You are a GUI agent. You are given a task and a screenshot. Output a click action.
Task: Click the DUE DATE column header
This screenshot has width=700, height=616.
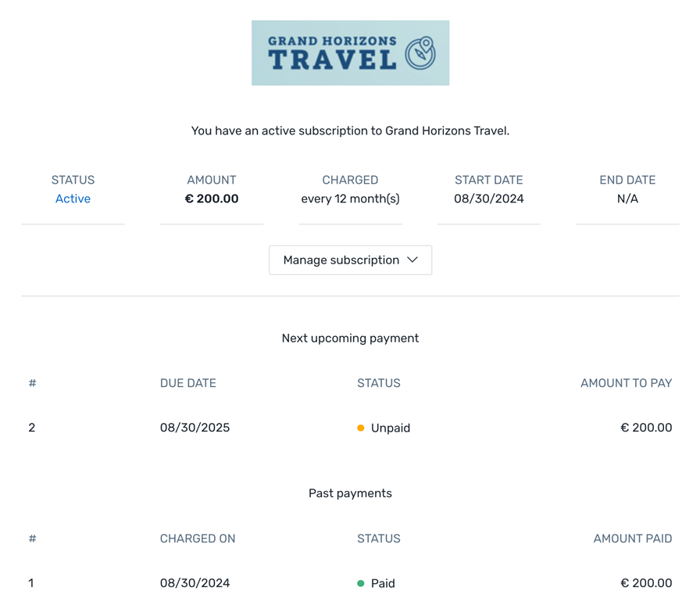[x=188, y=383]
